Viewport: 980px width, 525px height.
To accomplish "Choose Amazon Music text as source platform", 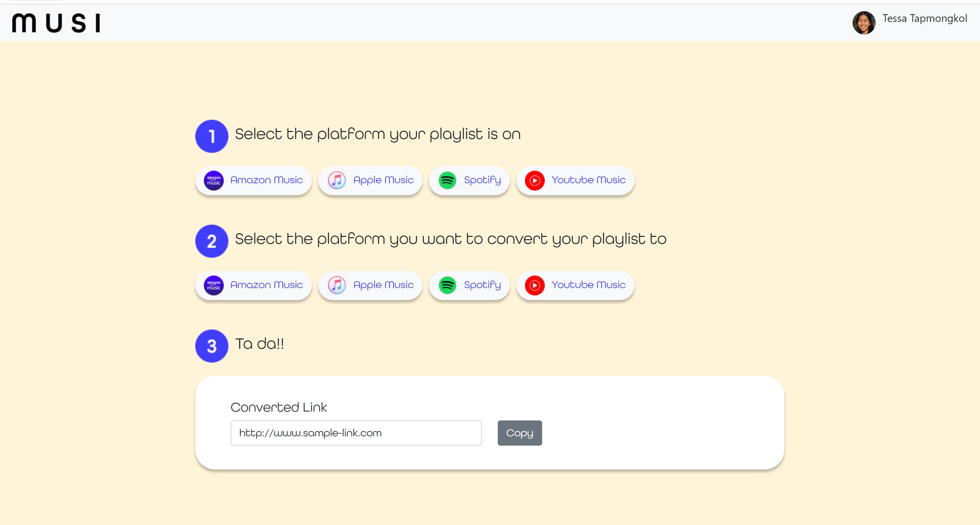I will pos(266,180).
